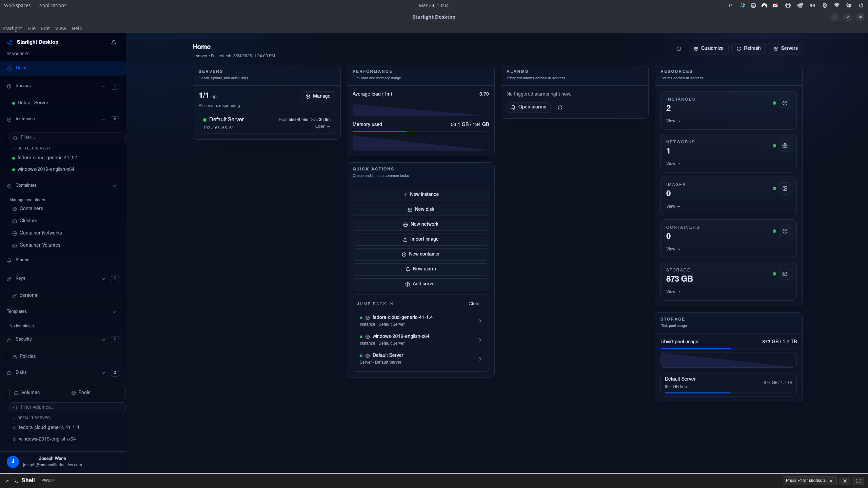Collapse the Disks section chevron
Image resolution: width=868 pixels, height=488 pixels.
[103, 373]
